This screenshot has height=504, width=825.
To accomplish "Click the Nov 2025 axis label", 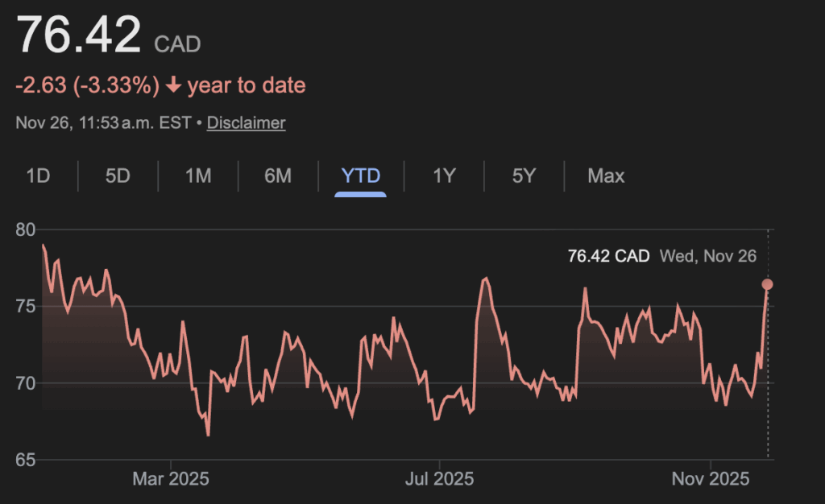I will pos(710,480).
